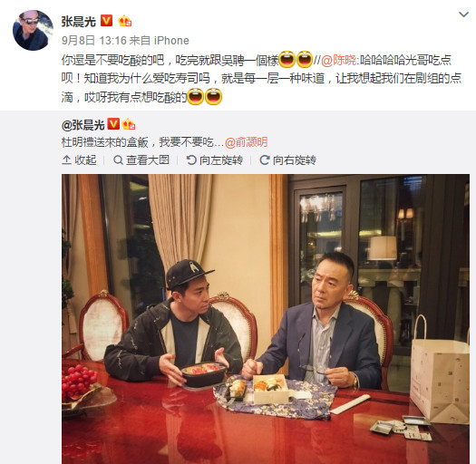The image size is (476, 464).
Task: Click crown icon in reposted section
Action: [129, 124]
